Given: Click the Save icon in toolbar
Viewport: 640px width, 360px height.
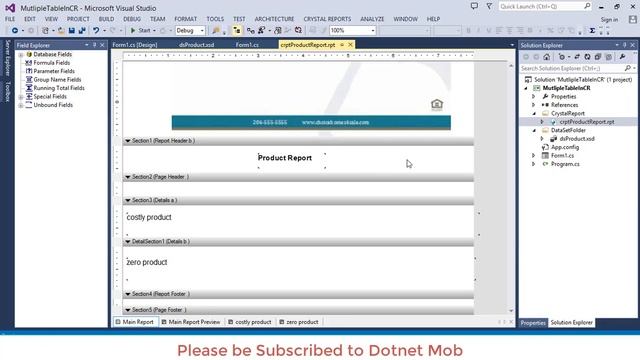Looking at the screenshot, I should click(72, 31).
